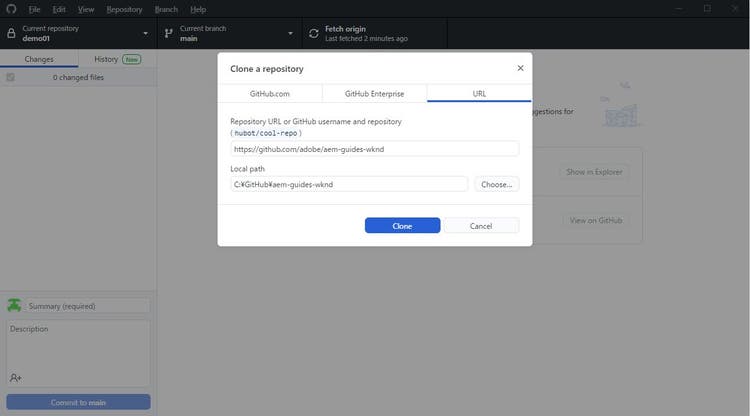
Task: Click the repository URL input field
Action: (375, 149)
